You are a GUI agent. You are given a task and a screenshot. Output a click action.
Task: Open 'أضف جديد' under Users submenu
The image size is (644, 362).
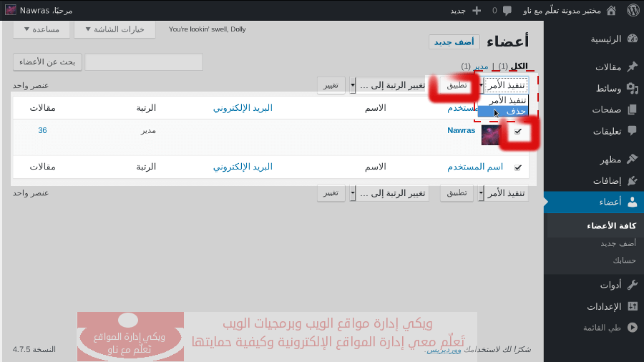pos(618,243)
